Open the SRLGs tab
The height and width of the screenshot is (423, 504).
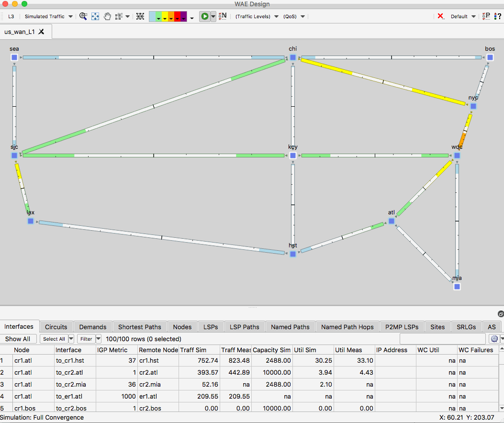coord(466,327)
